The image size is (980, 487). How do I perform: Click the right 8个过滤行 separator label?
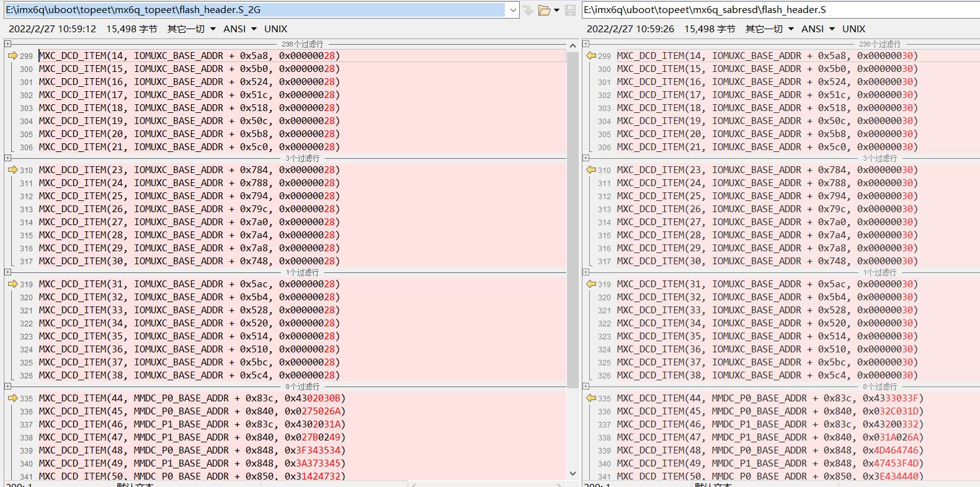pyautogui.click(x=880, y=386)
